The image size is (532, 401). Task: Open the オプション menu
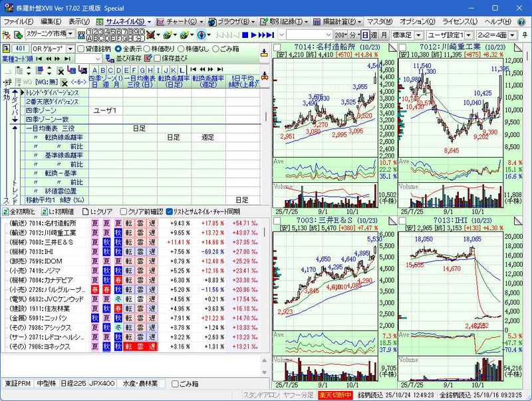(x=418, y=21)
